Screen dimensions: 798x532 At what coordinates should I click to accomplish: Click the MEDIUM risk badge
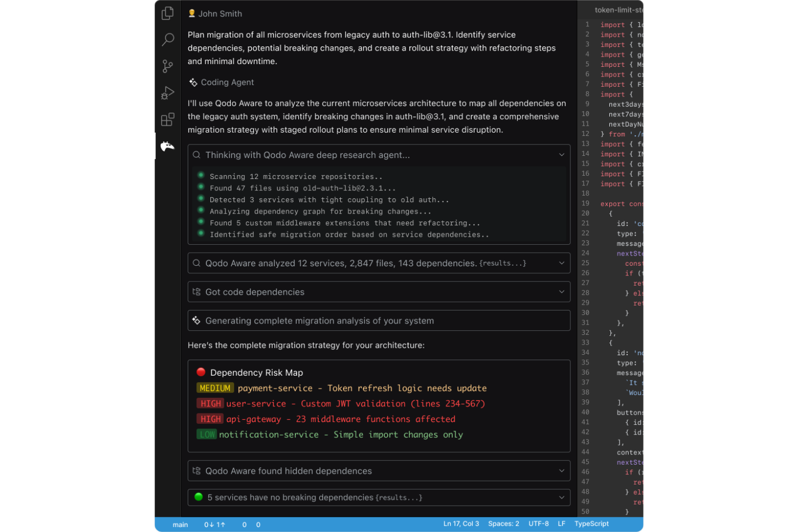click(x=215, y=388)
